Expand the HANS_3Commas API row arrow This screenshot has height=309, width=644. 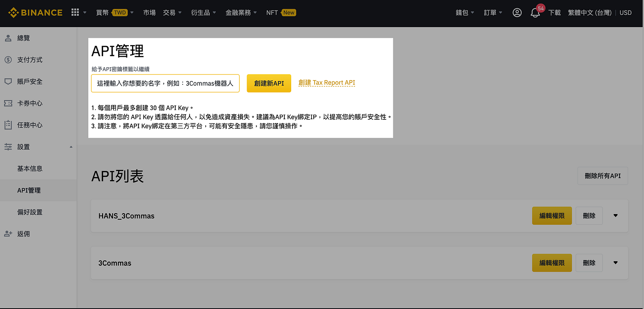(615, 216)
